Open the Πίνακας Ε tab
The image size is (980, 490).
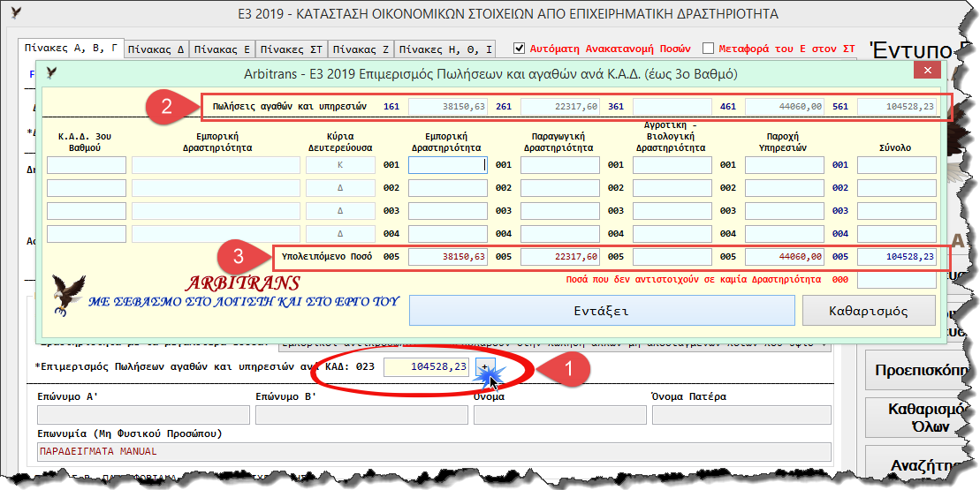click(x=222, y=49)
